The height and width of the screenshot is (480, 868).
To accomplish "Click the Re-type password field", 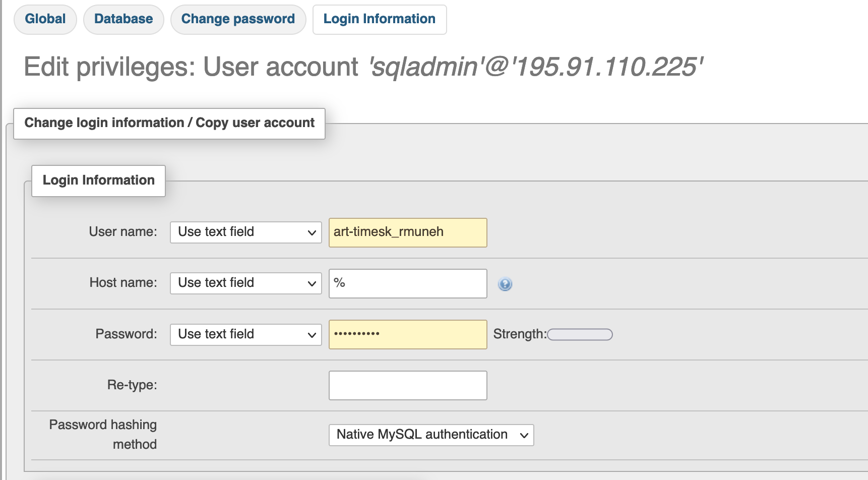I will tap(408, 385).
